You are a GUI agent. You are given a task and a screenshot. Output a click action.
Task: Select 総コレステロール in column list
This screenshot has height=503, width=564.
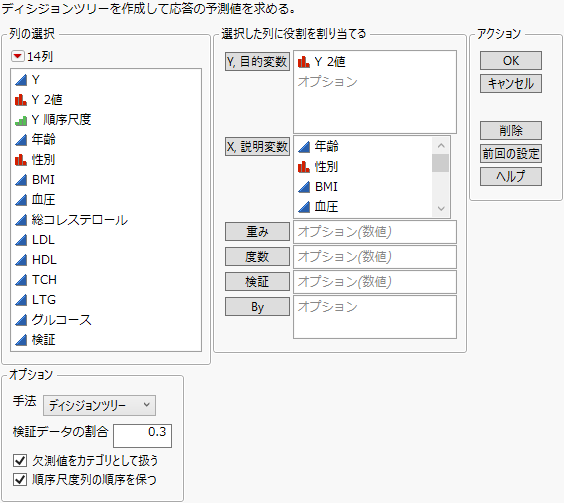coord(79,220)
